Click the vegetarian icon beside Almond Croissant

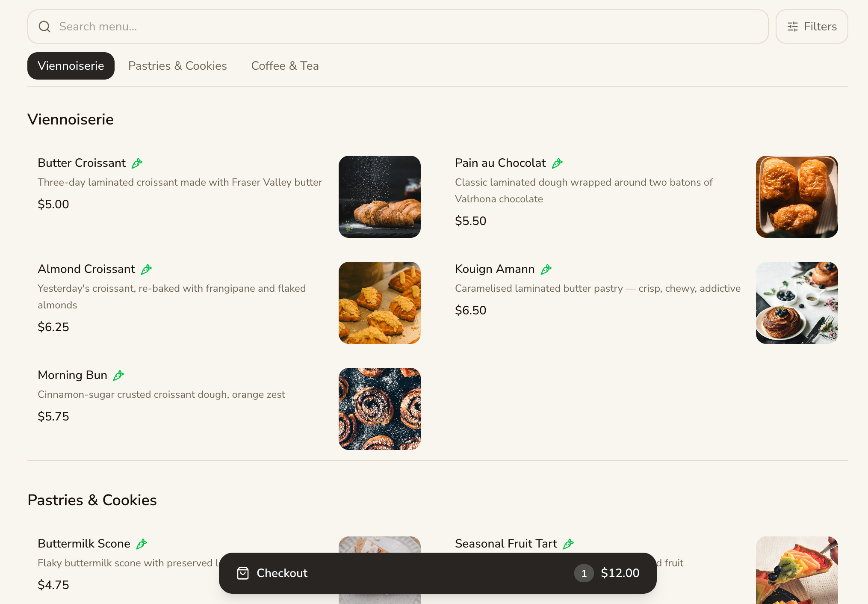tap(146, 269)
